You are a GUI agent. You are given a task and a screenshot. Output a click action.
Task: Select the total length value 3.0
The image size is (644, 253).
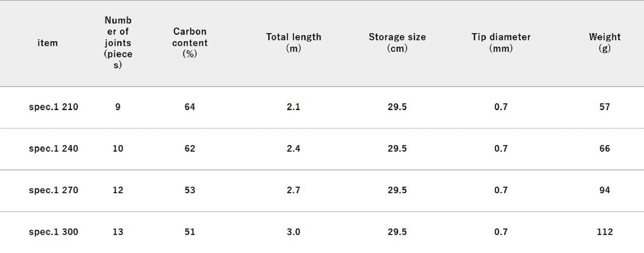tap(293, 232)
